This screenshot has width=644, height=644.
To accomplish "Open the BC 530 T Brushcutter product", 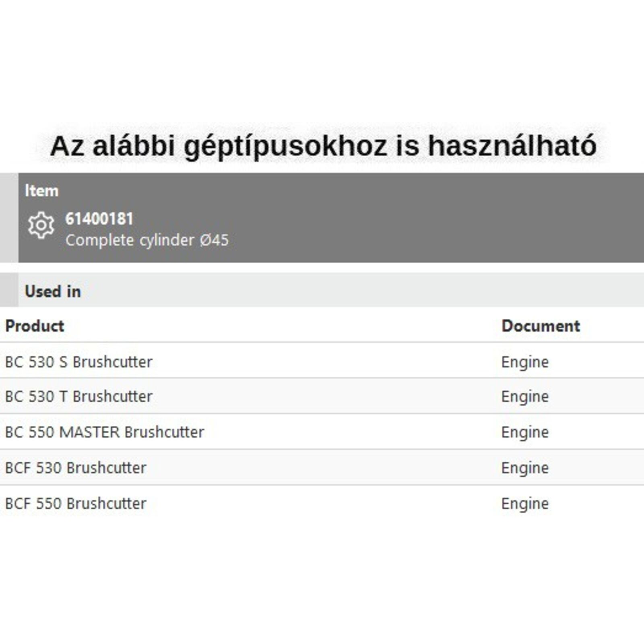I will point(78,396).
